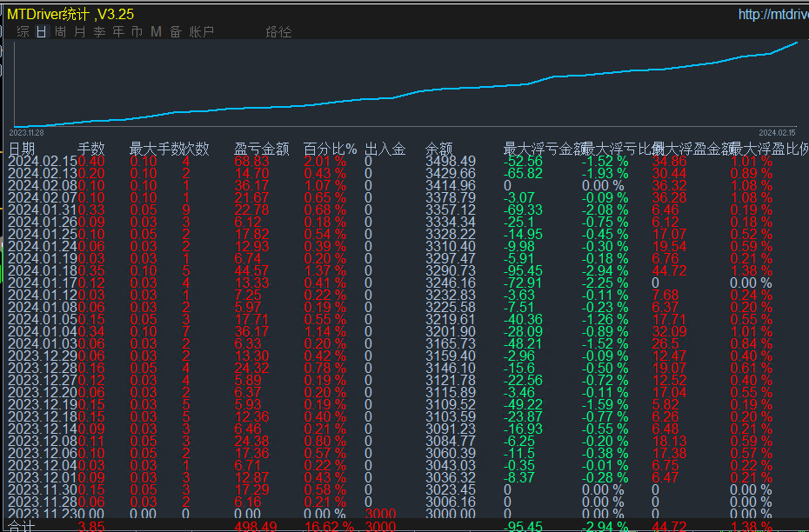809x532 pixels.
Task: Click the 盈亏金额 profit column header
Action: point(261,149)
